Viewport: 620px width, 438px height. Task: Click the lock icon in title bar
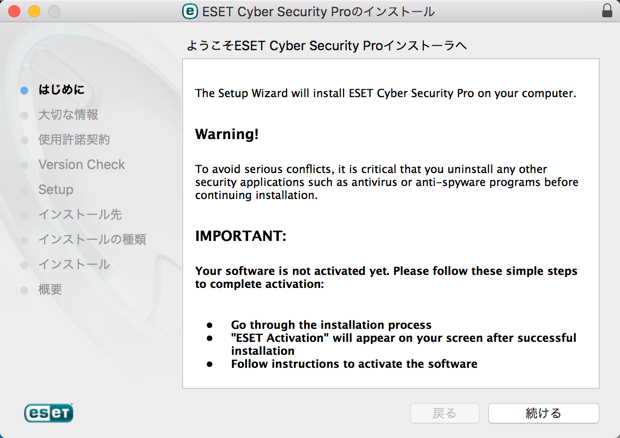(607, 11)
